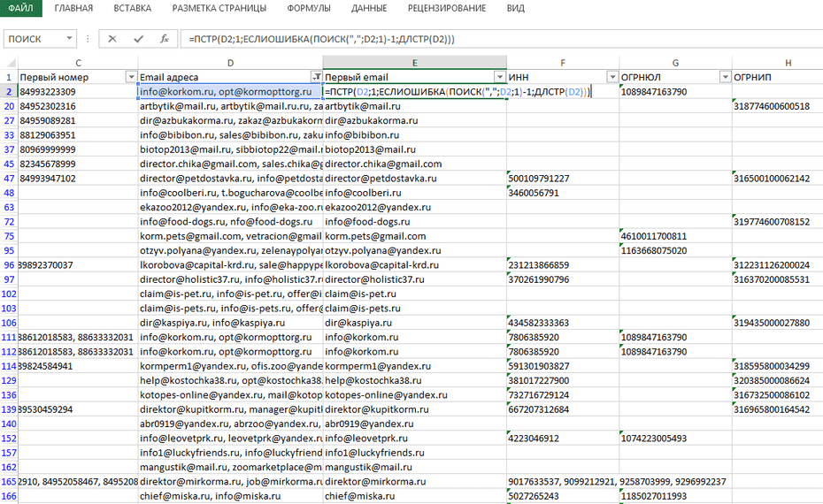Open the ДАННЫЕ ribbon tab

[x=369, y=8]
